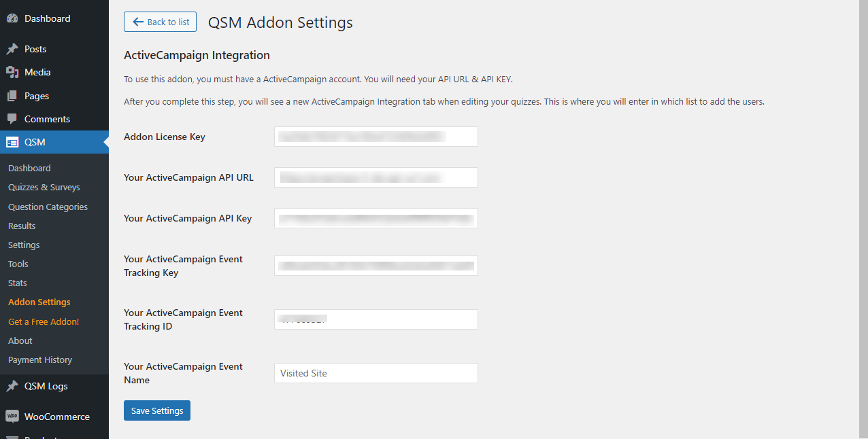Click the Dashboard gauge icon
Image resolution: width=868 pixels, height=439 pixels.
(x=12, y=19)
